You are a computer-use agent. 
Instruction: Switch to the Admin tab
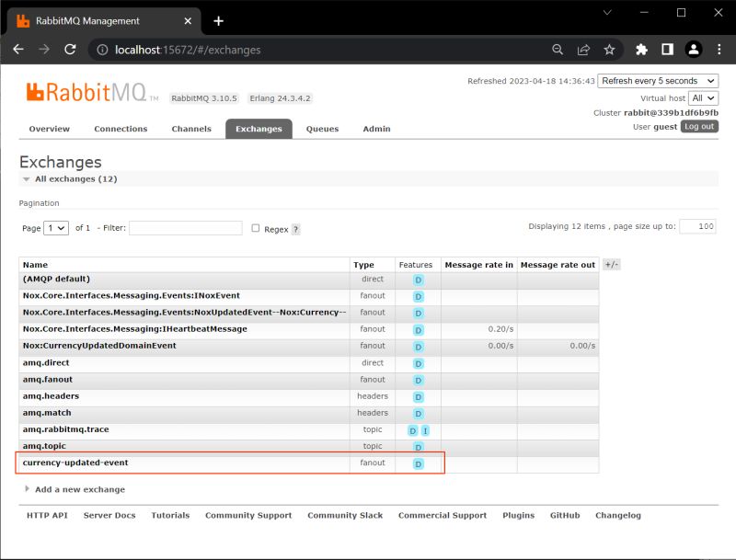click(x=376, y=129)
